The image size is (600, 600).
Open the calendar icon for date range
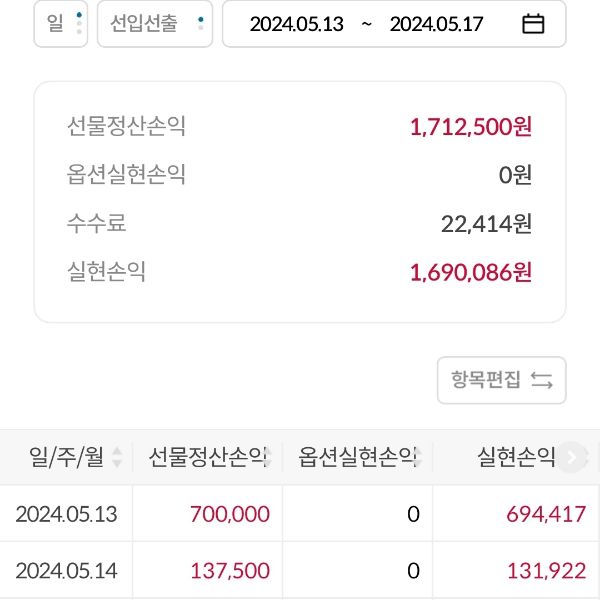pos(533,24)
